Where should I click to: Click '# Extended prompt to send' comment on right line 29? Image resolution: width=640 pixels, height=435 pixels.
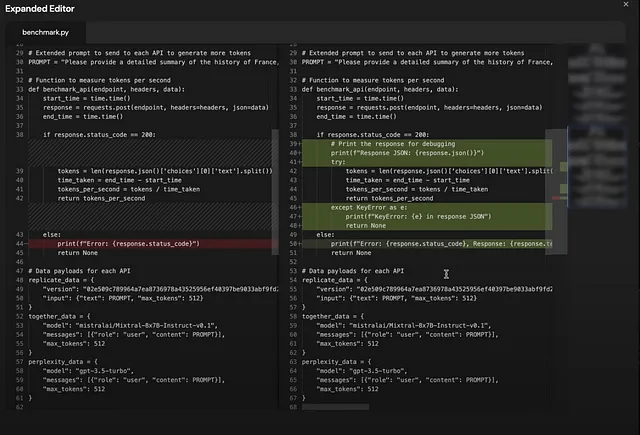413,53
